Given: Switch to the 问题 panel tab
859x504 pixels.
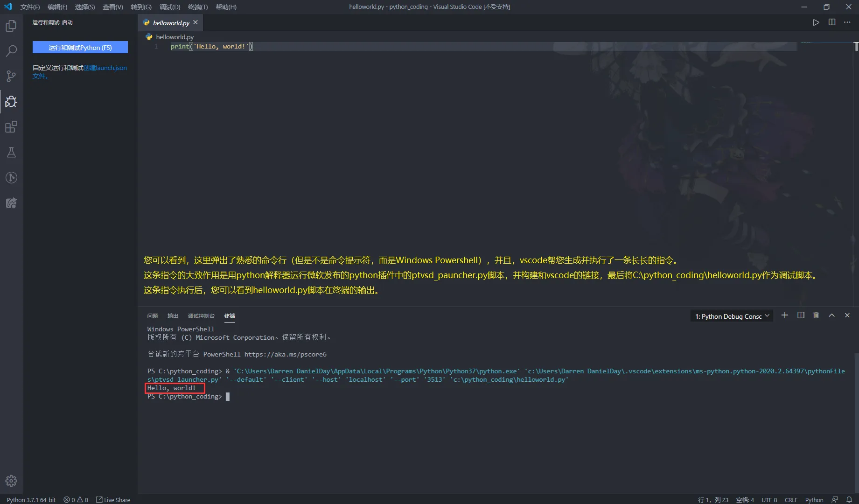Looking at the screenshot, I should [x=153, y=316].
